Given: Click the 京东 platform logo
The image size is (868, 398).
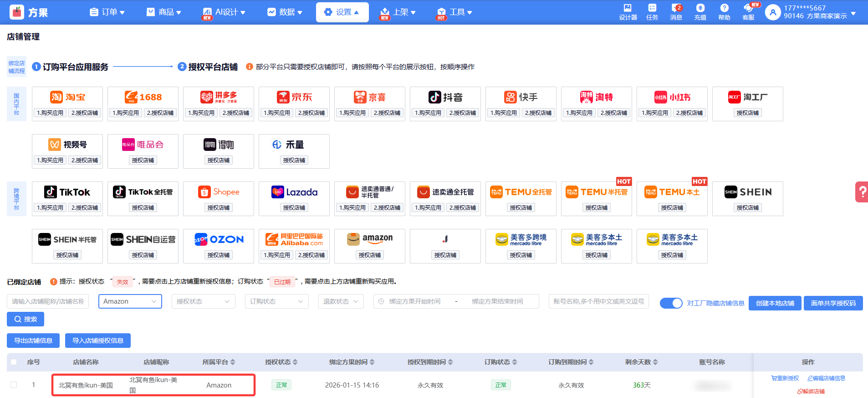Looking at the screenshot, I should [294, 97].
